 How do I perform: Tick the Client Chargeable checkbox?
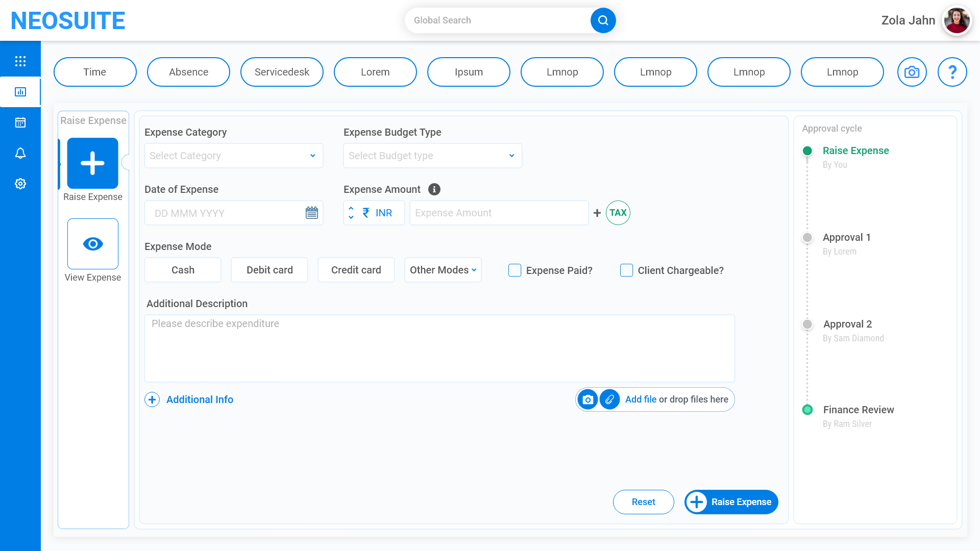tap(626, 270)
